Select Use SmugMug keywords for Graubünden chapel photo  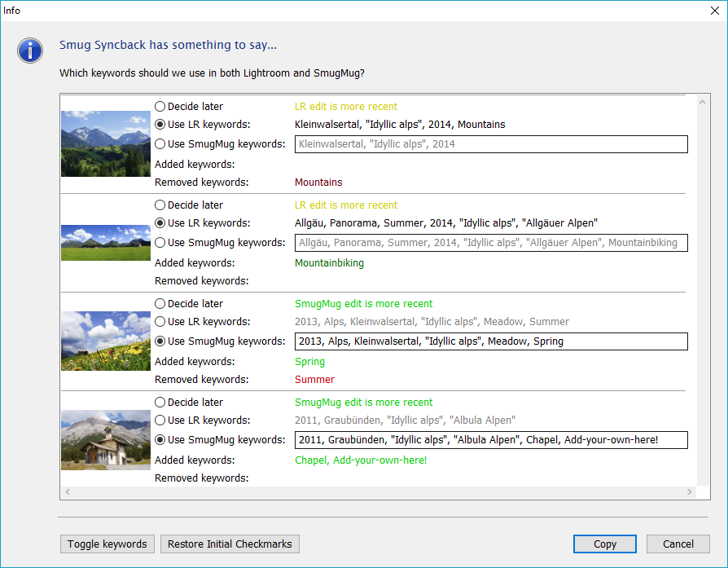point(220,440)
